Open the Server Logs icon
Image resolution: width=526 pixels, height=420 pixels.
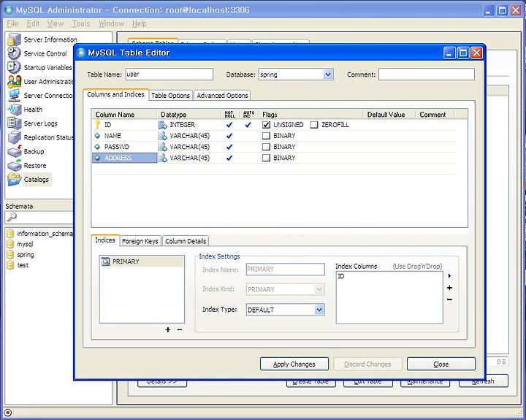coord(14,123)
